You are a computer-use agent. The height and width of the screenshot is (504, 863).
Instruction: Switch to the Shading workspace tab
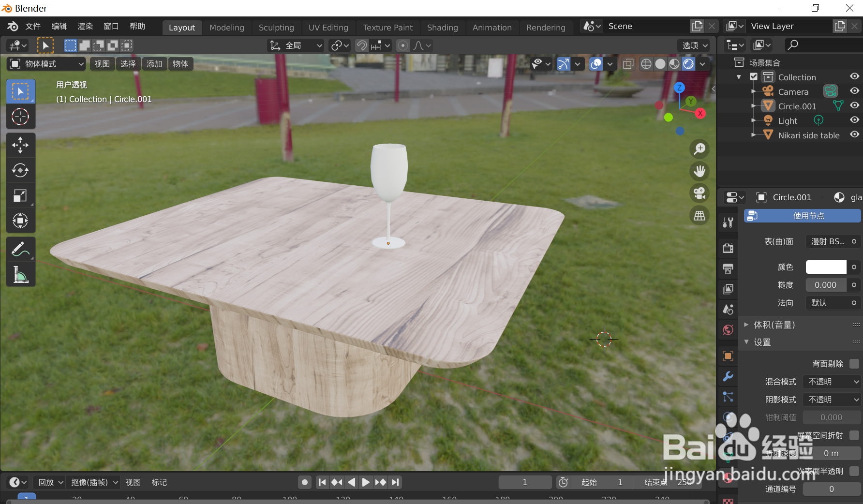(442, 27)
